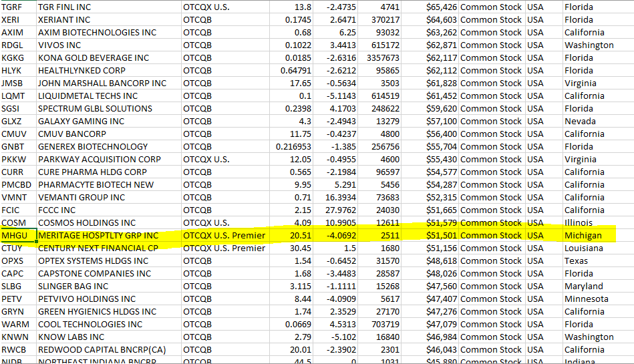Select AXIM BIOTECHNOLOGIES INC cell
Viewport: 634px width, 364px height.
tap(109, 32)
